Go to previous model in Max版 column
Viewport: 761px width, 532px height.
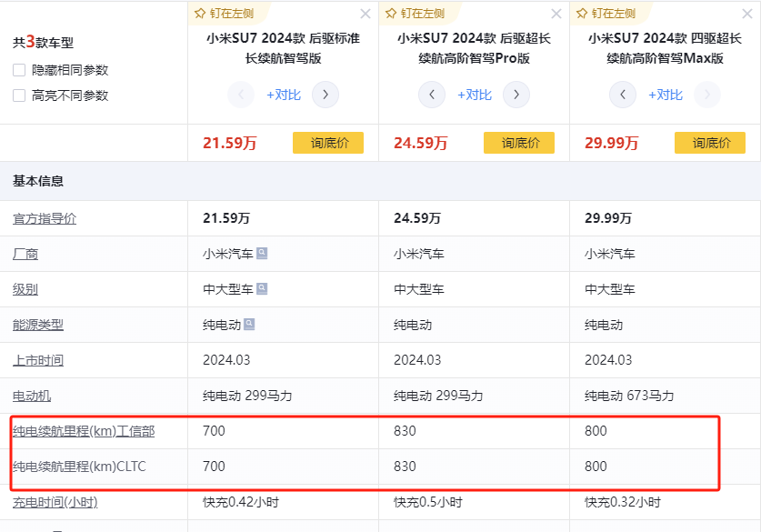click(623, 95)
